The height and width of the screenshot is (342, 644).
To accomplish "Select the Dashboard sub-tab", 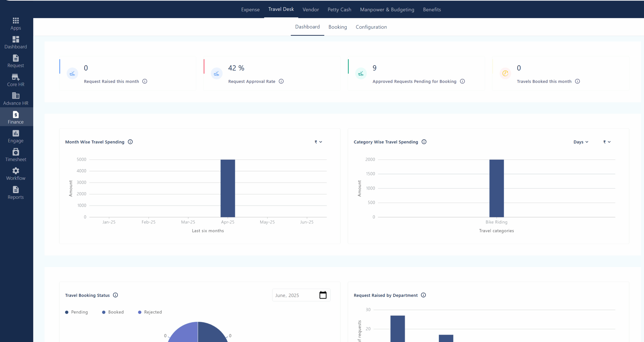I will pyautogui.click(x=307, y=27).
